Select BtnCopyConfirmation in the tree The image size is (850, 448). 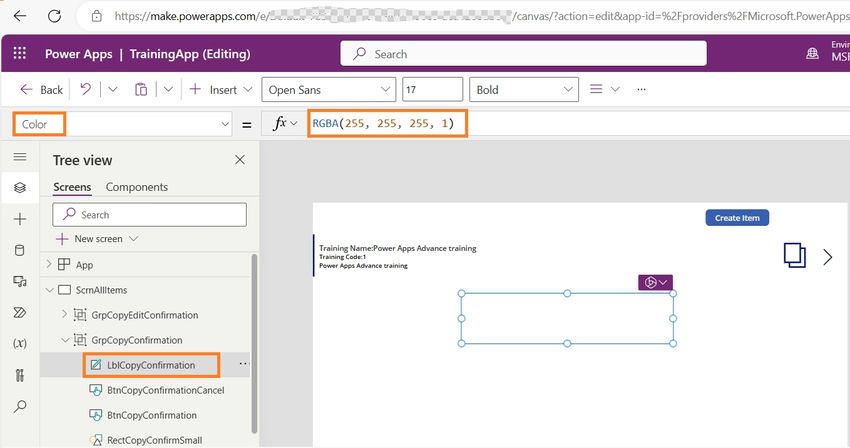[152, 415]
